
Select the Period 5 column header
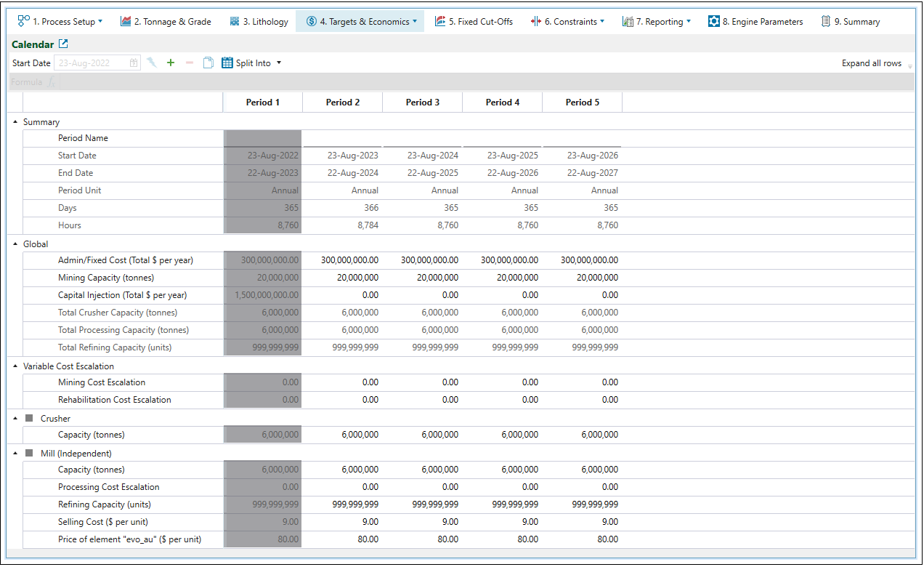(583, 102)
